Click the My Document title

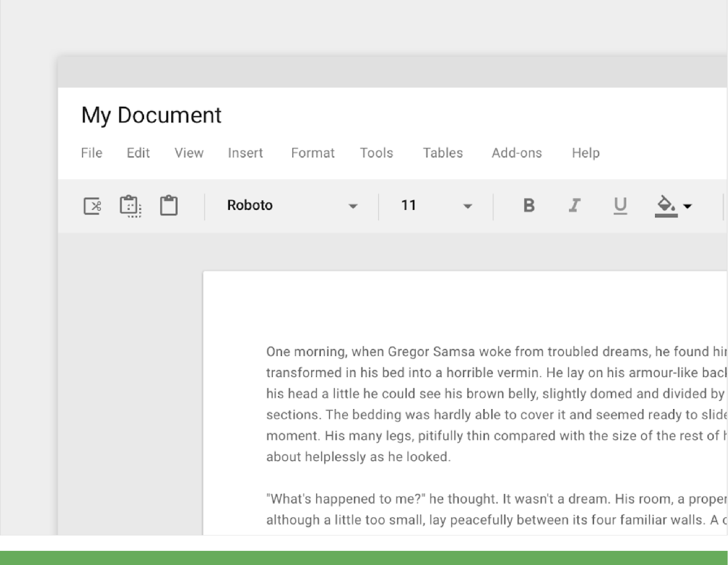click(x=151, y=115)
